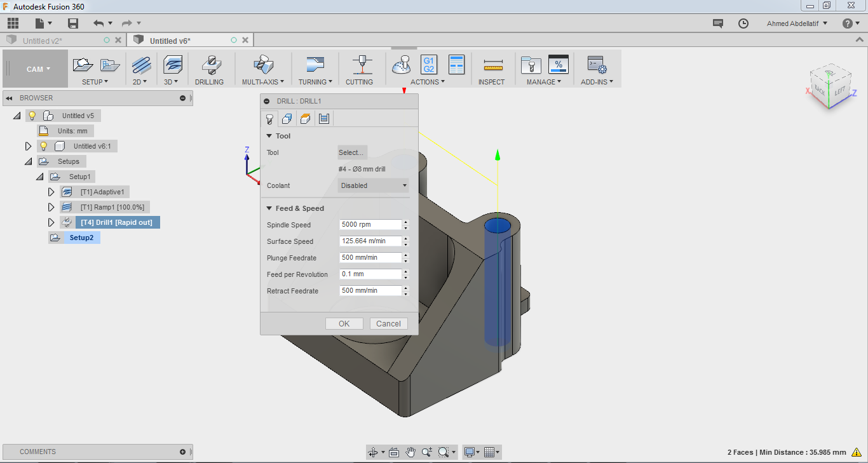Click the Look At navigation icon
The width and height of the screenshot is (868, 463).
pyautogui.click(x=394, y=452)
